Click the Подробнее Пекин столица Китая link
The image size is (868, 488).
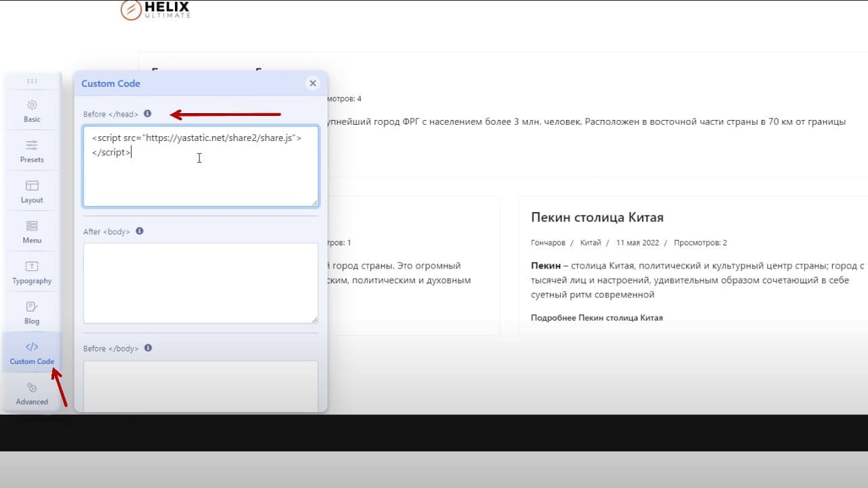click(x=597, y=317)
